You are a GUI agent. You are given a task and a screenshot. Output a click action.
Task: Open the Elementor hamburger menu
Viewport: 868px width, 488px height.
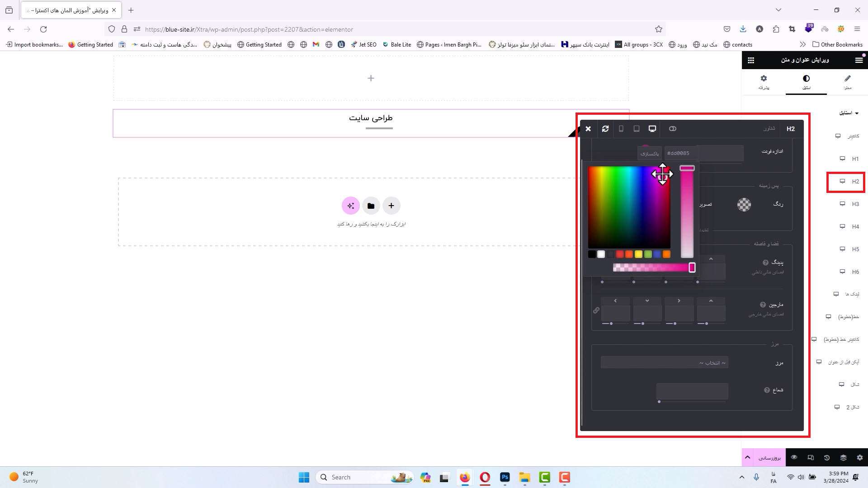(859, 60)
